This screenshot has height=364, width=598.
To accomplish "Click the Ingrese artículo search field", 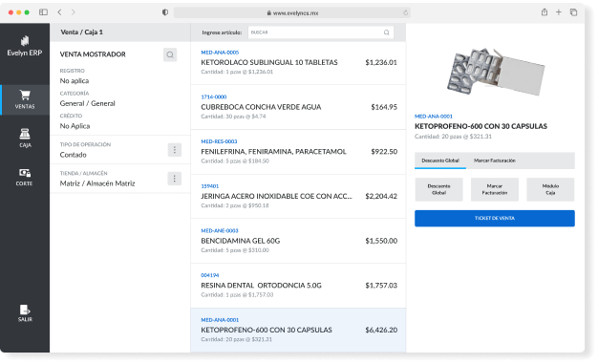I will coord(321,32).
